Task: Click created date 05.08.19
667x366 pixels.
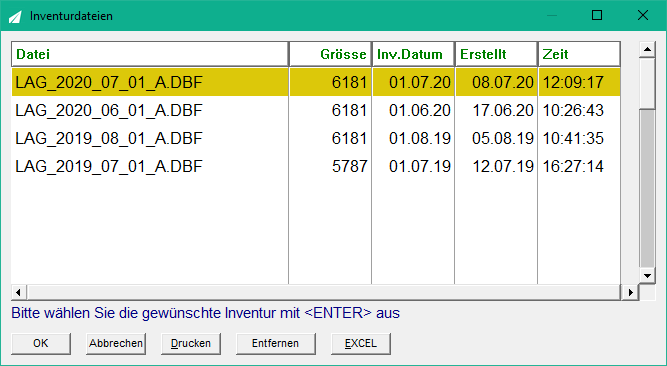Action: (503, 138)
